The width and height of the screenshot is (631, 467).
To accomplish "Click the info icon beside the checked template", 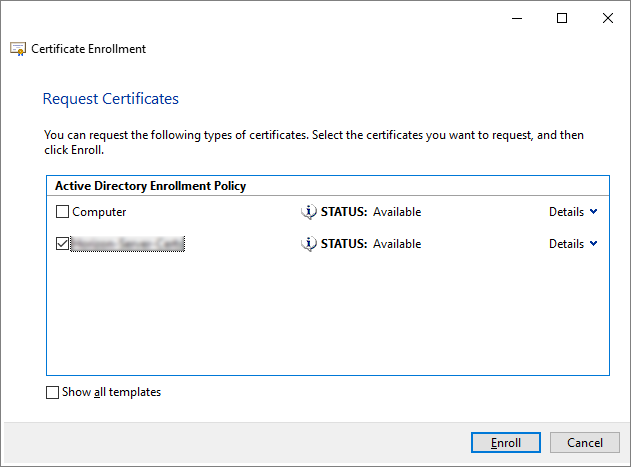I will coord(309,244).
